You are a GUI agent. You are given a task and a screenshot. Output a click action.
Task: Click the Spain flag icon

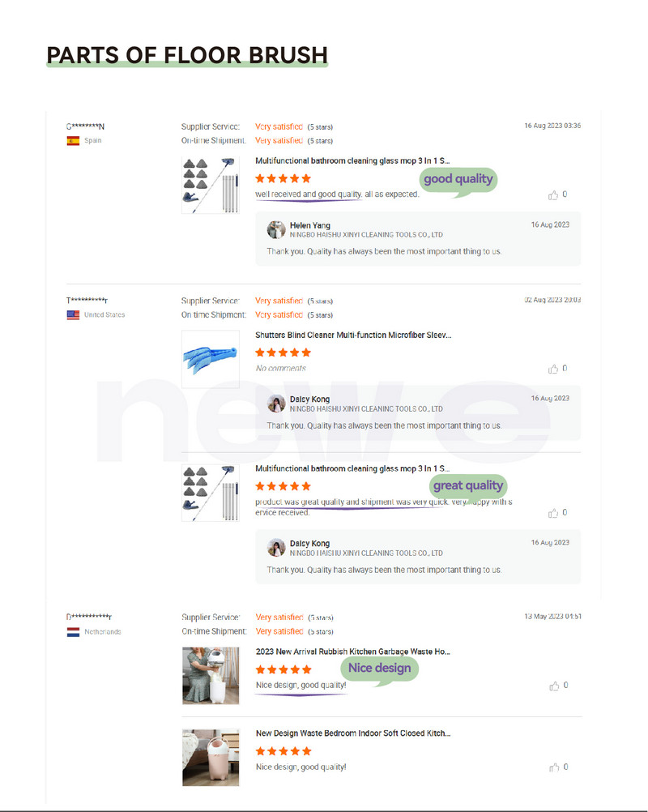[x=73, y=141]
